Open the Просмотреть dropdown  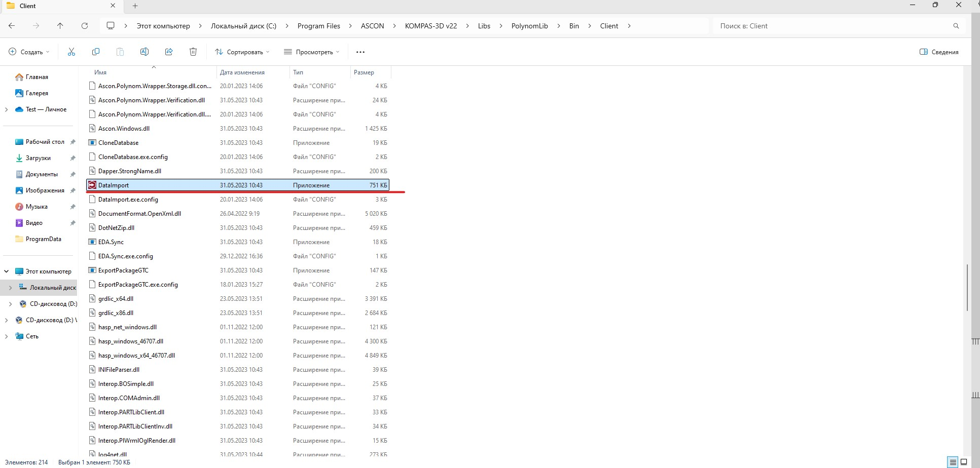pyautogui.click(x=312, y=52)
